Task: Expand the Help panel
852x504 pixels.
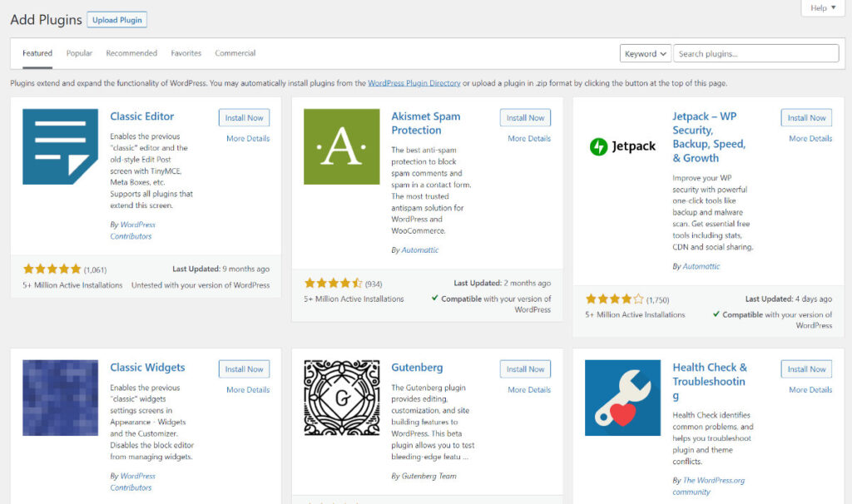Action: tap(823, 8)
